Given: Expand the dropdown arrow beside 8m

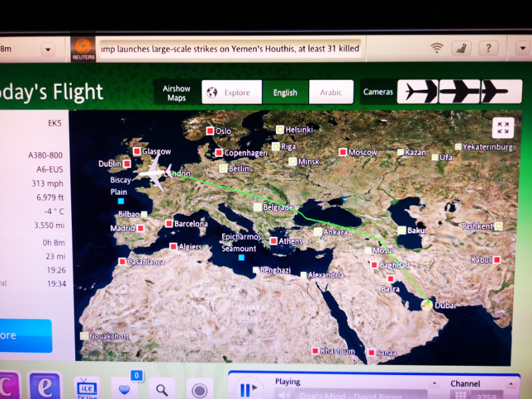Looking at the screenshot, I should click(48, 49).
